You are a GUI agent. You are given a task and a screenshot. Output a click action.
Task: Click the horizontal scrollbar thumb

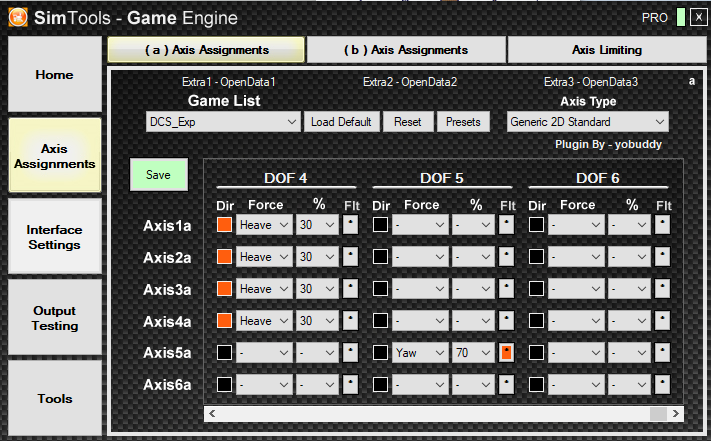(x=658, y=413)
